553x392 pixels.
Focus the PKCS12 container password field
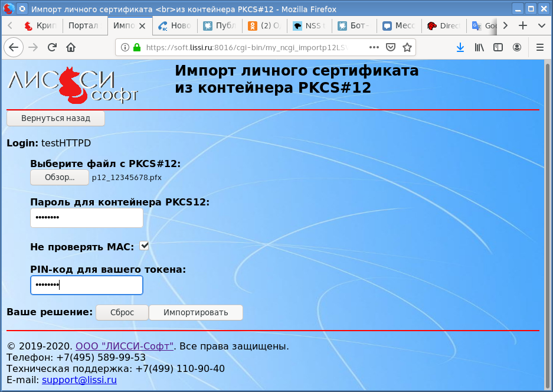coord(87,218)
